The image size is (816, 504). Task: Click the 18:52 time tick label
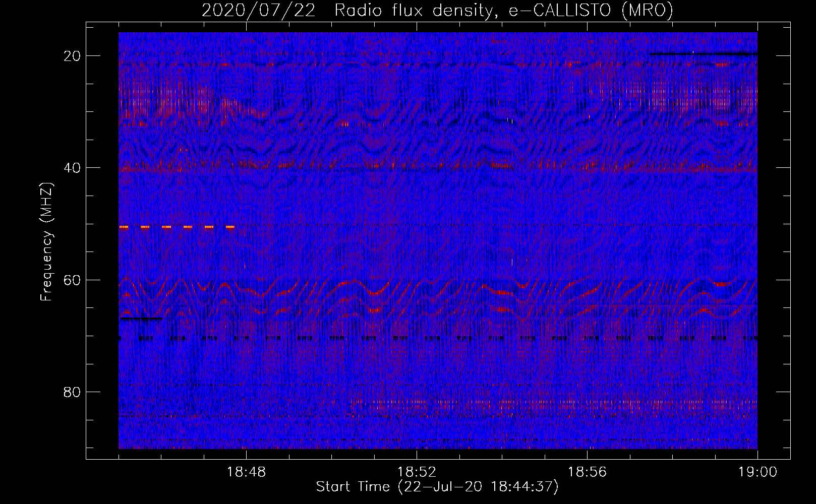[417, 472]
